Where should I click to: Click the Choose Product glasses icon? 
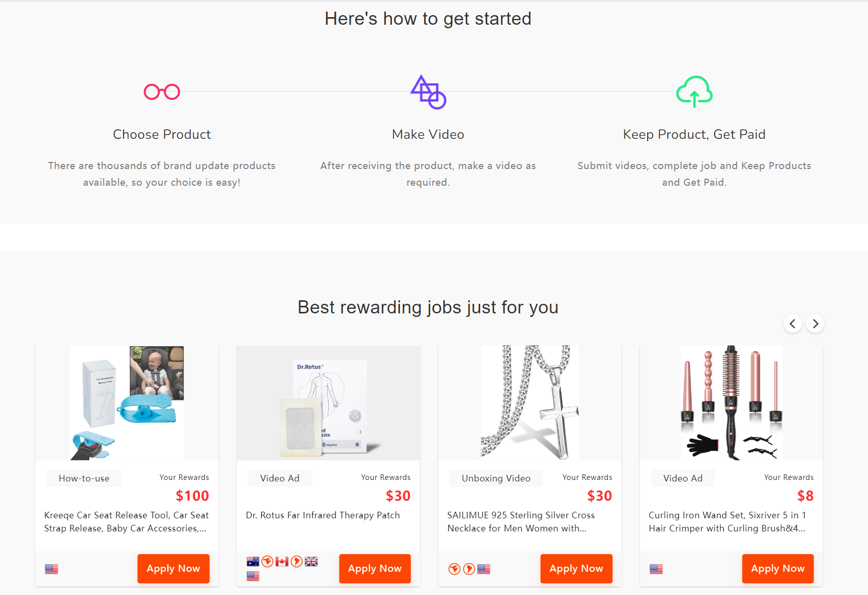click(x=162, y=92)
